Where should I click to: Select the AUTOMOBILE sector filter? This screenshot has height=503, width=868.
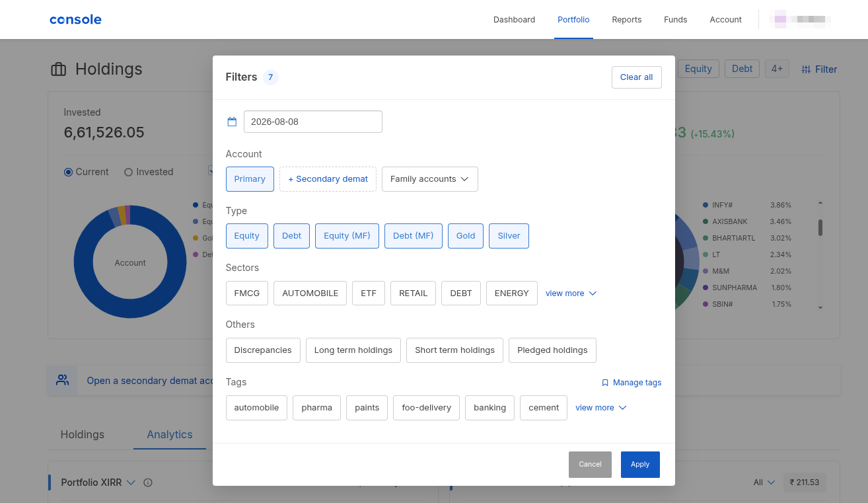tap(310, 293)
